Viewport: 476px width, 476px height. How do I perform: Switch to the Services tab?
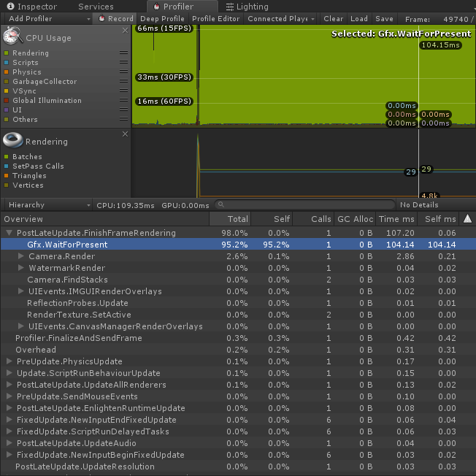coord(96,7)
